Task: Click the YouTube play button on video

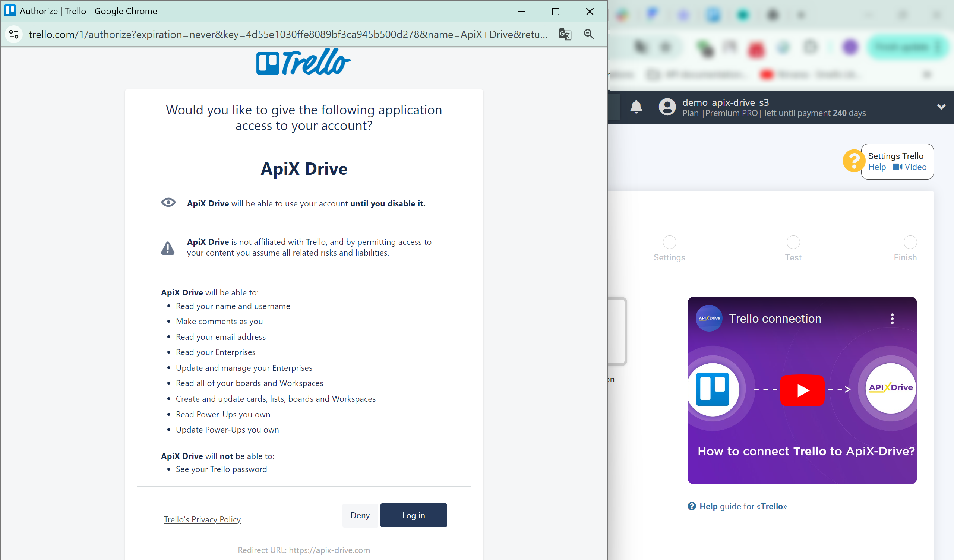Action: 802,390
